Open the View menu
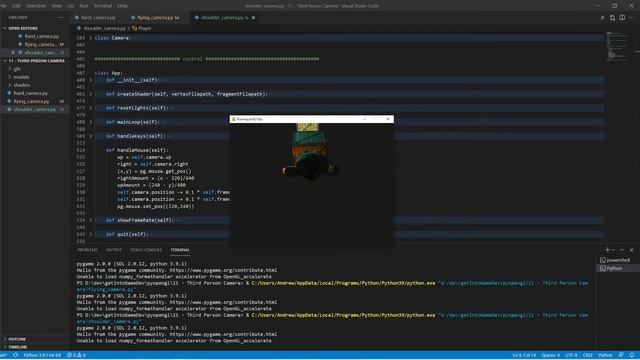This screenshot has width=640, height=360. click(x=56, y=6)
